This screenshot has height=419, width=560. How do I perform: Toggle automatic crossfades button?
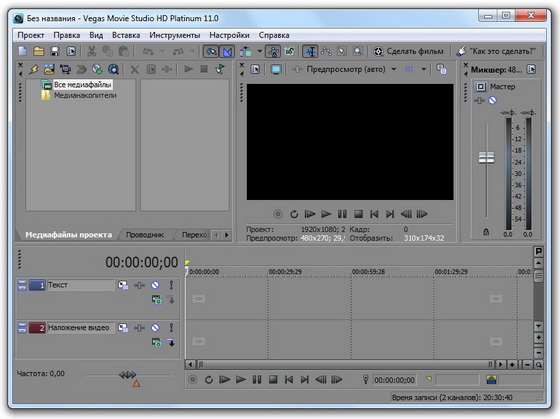coord(227,51)
